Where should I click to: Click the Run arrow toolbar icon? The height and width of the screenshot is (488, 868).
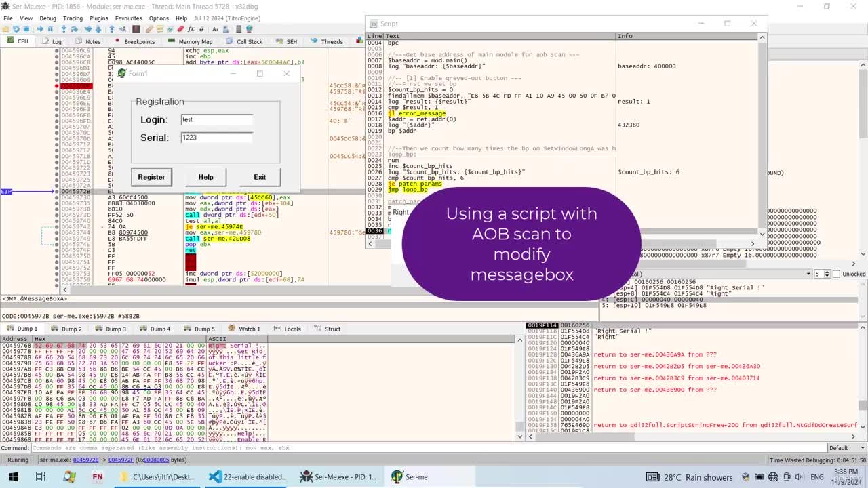pyautogui.click(x=40, y=29)
